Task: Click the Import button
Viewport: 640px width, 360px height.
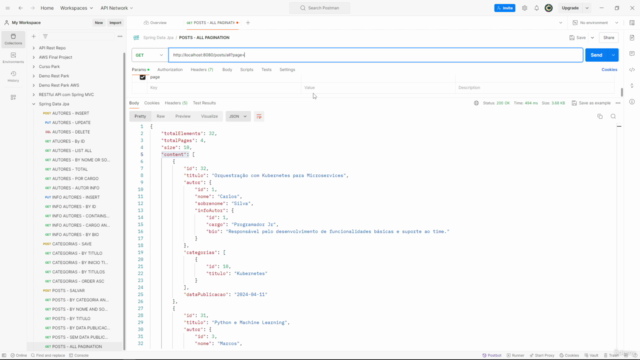Action: (115, 23)
